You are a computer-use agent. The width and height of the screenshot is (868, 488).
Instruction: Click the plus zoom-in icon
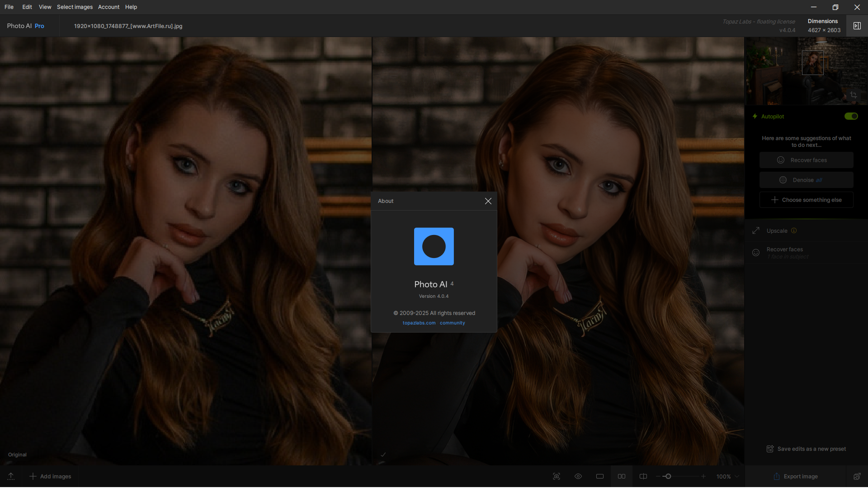[703, 476]
